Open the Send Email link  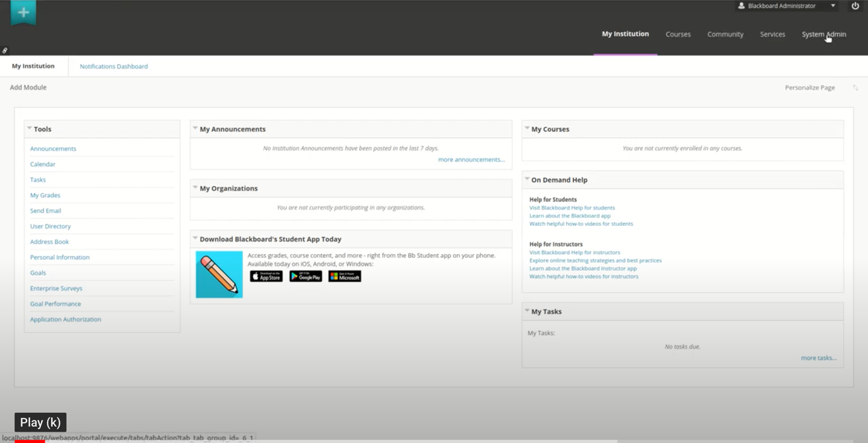tap(45, 211)
